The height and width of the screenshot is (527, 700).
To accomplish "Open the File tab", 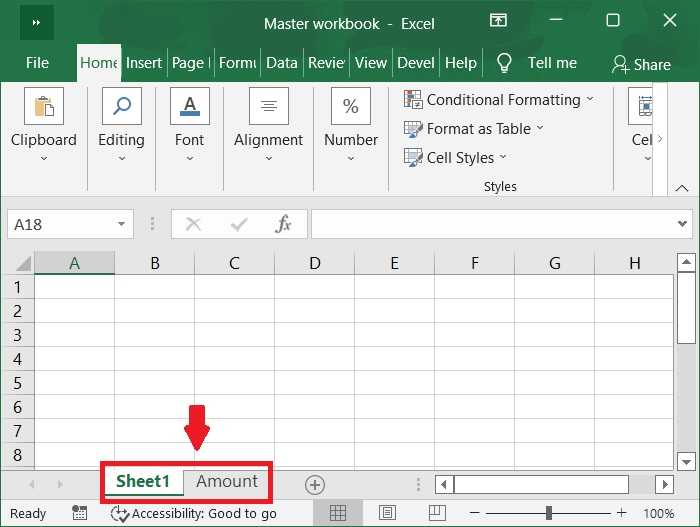I will [37, 63].
